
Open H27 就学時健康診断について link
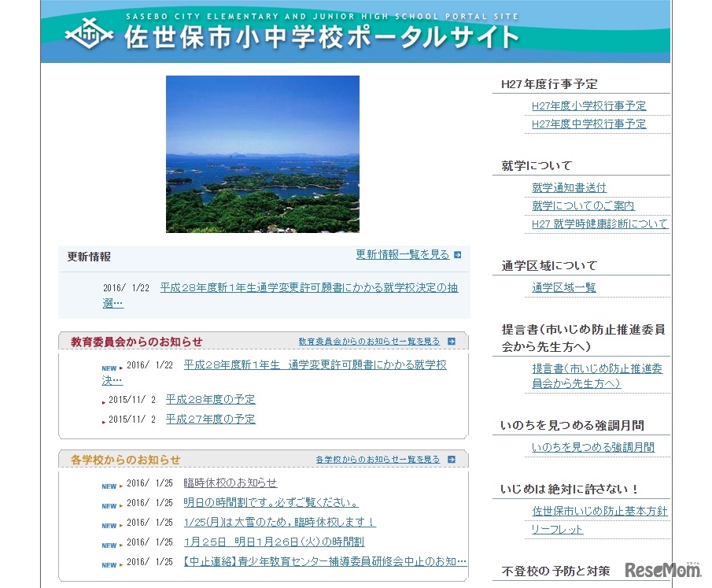click(x=599, y=224)
